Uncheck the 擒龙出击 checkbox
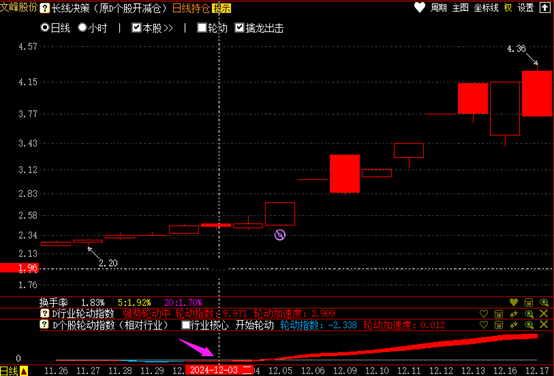 (x=240, y=28)
